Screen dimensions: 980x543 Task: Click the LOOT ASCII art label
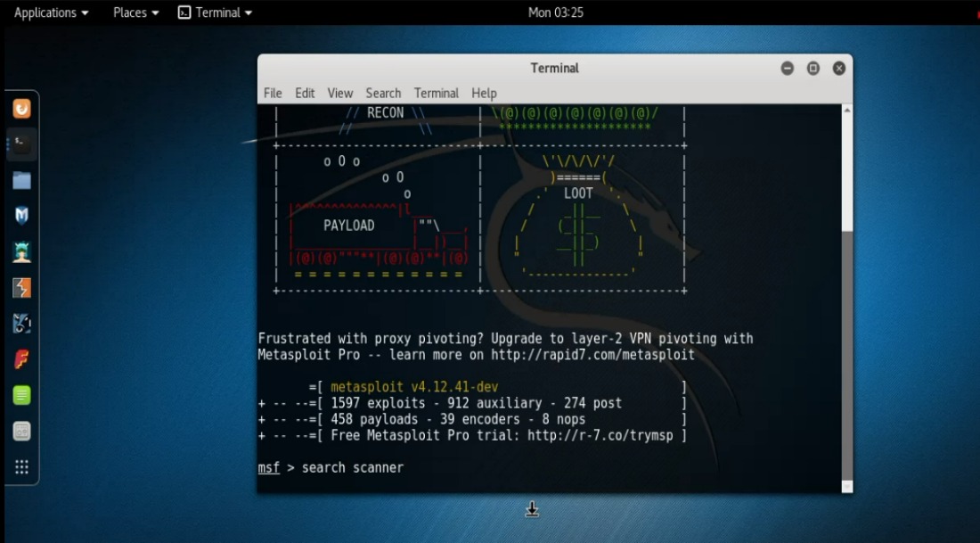point(578,193)
